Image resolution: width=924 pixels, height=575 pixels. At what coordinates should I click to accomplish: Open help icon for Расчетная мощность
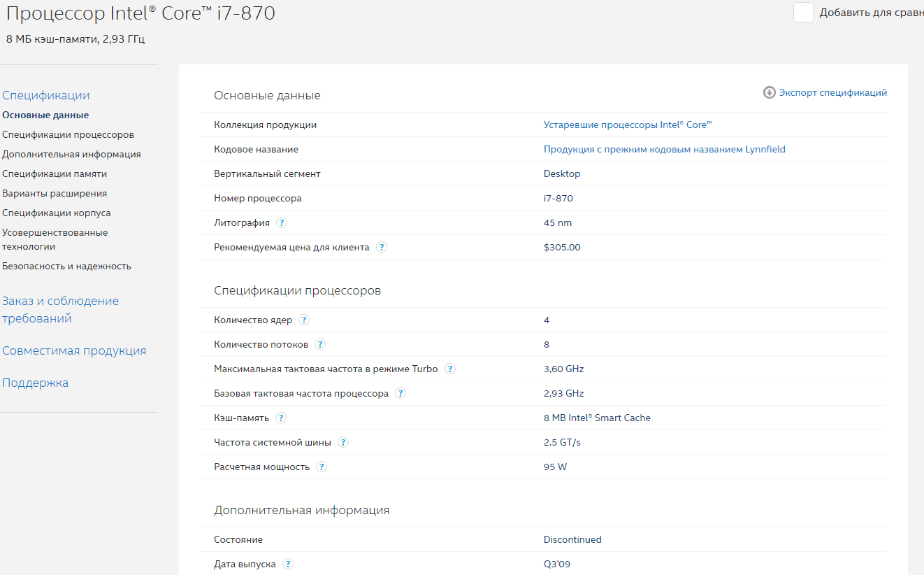click(322, 467)
